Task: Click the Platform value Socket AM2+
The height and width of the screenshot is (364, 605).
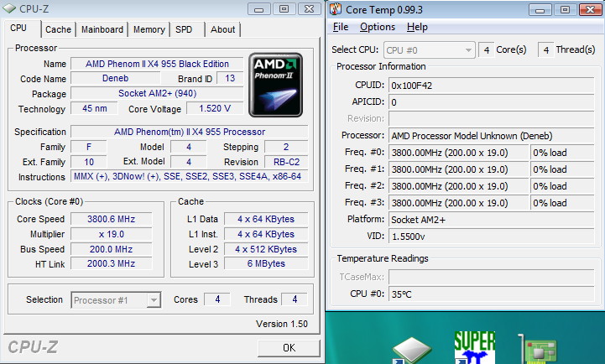Action: pos(491,220)
